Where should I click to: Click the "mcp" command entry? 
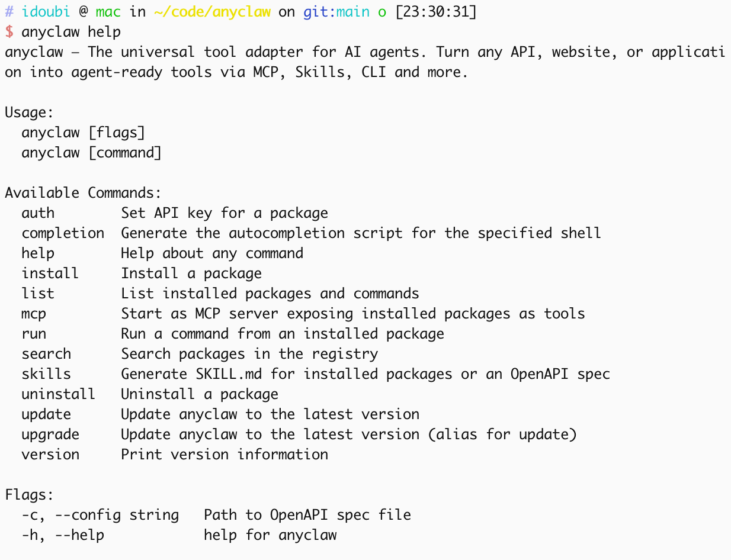[x=34, y=313]
